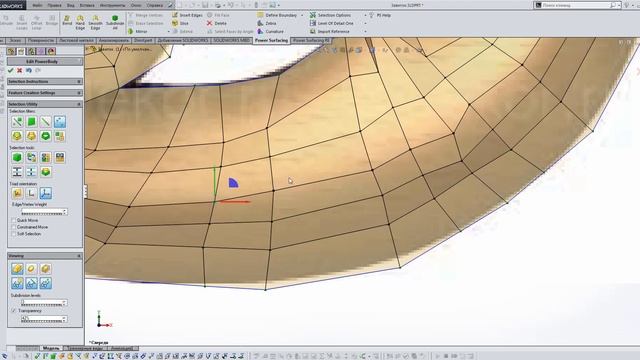Select the highlighted blue selection filter icon
The height and width of the screenshot is (360, 640).
tap(60, 122)
